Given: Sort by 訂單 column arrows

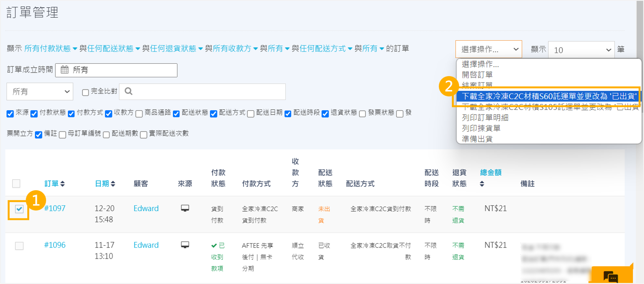Looking at the screenshot, I should pos(63,184).
